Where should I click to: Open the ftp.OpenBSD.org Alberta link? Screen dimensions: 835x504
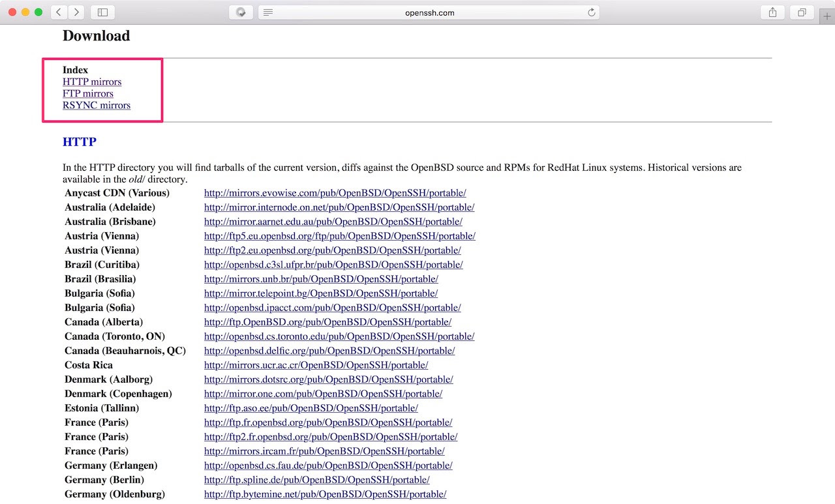(327, 322)
